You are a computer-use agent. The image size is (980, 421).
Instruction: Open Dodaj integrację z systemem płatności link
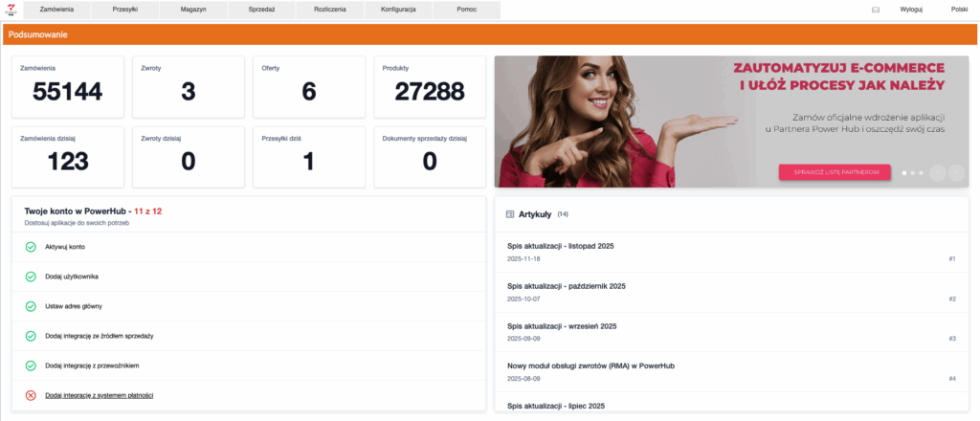pyautogui.click(x=100, y=395)
